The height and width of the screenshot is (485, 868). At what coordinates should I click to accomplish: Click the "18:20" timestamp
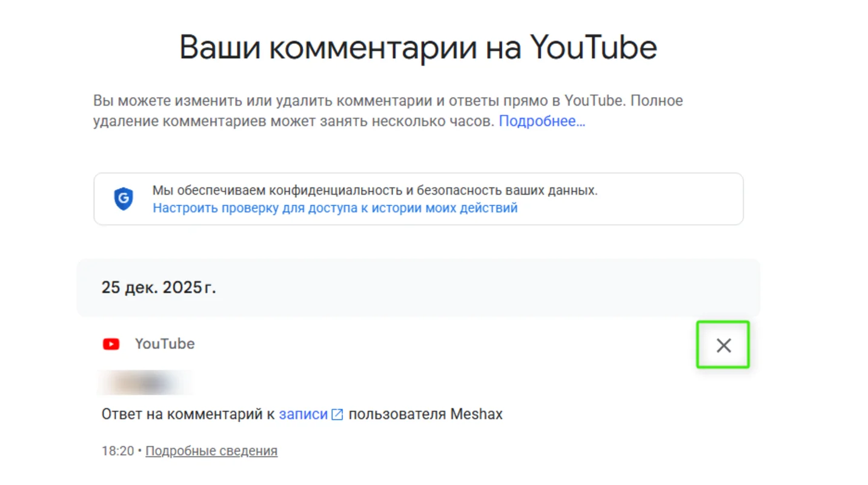click(x=118, y=450)
